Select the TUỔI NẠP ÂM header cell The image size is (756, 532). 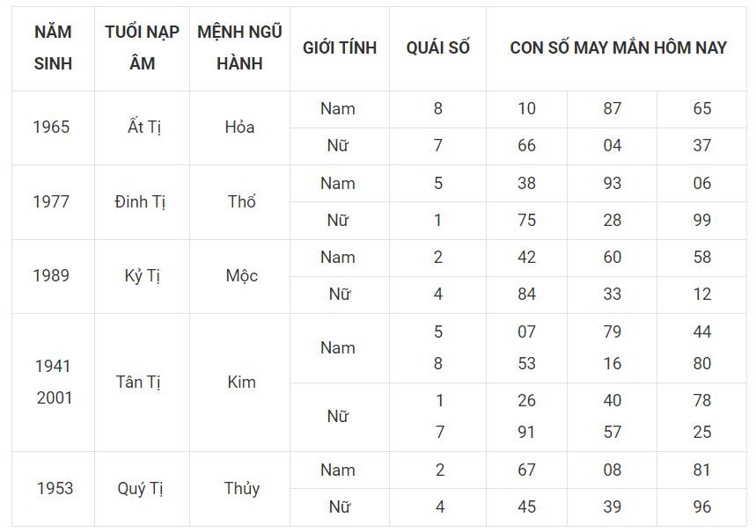pos(142,47)
